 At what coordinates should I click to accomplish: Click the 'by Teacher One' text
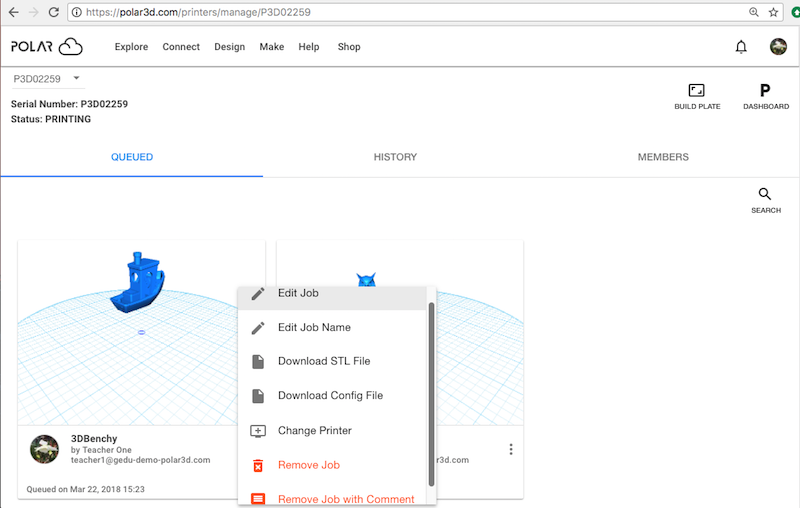click(101, 450)
